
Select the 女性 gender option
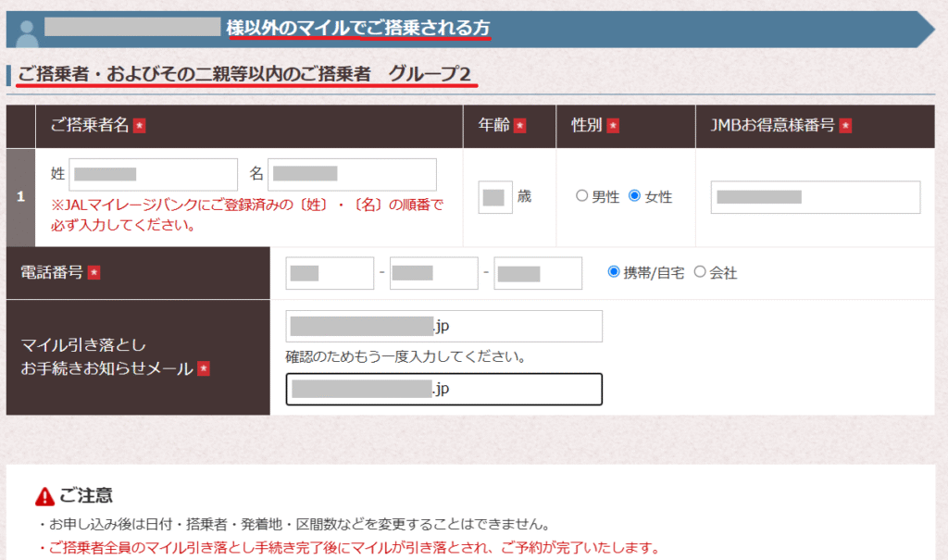634,196
